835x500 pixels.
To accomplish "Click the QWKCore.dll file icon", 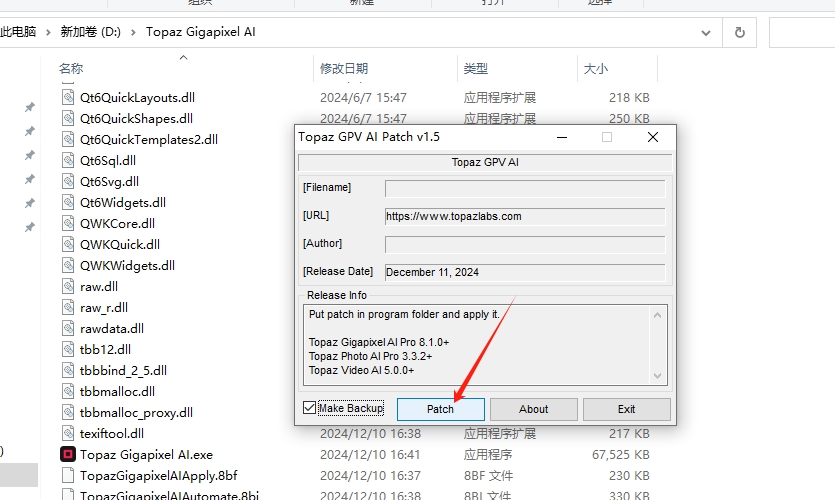I will point(68,223).
